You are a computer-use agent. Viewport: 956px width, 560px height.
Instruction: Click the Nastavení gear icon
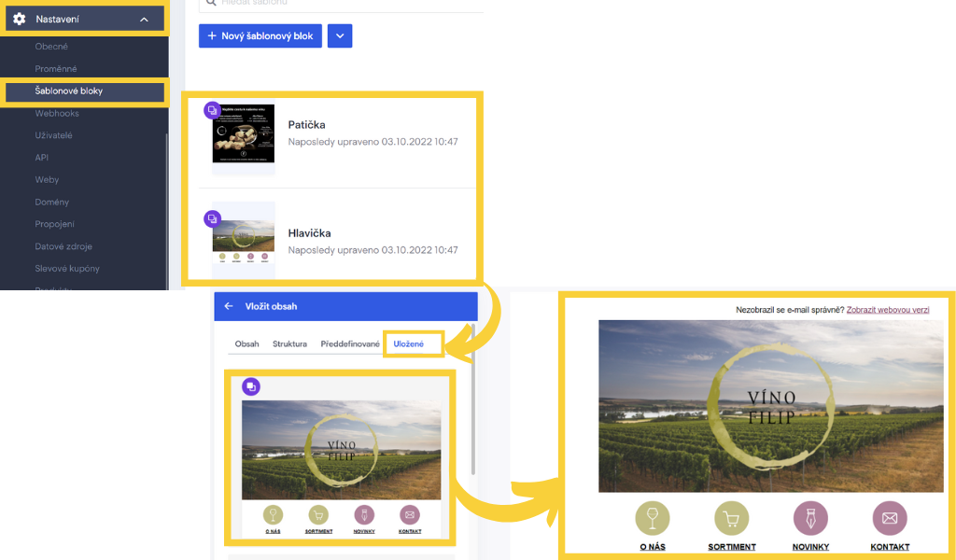[20, 19]
